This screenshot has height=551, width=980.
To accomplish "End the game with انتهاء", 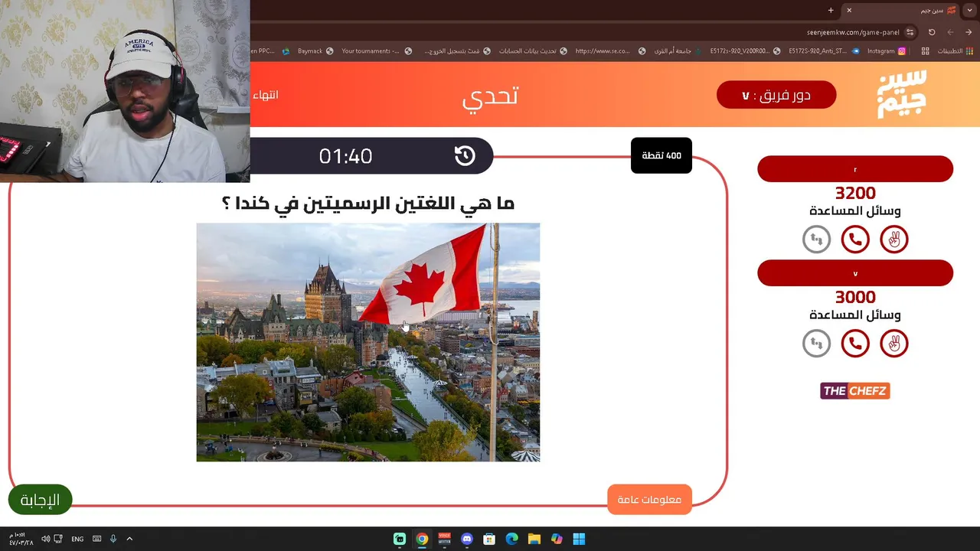I will pyautogui.click(x=266, y=95).
